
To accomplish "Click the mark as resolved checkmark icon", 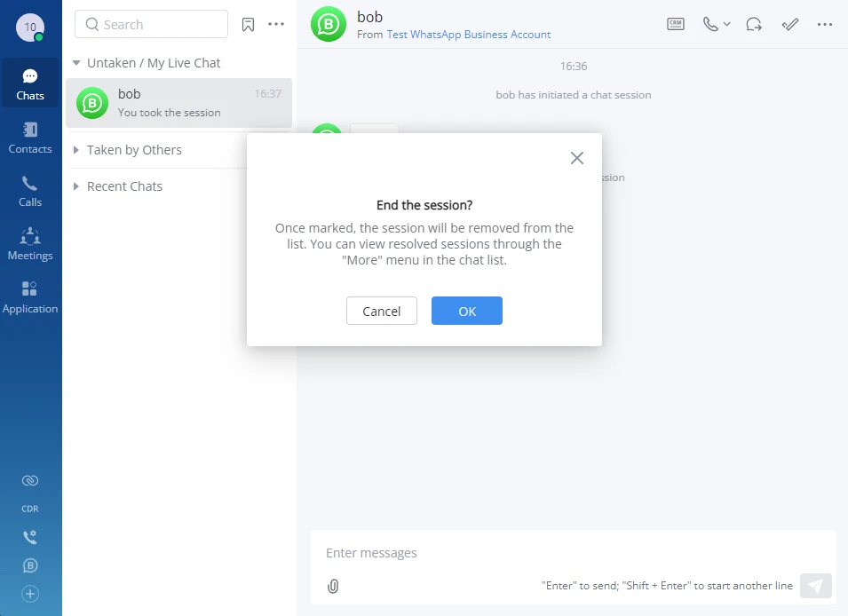I will [x=790, y=24].
